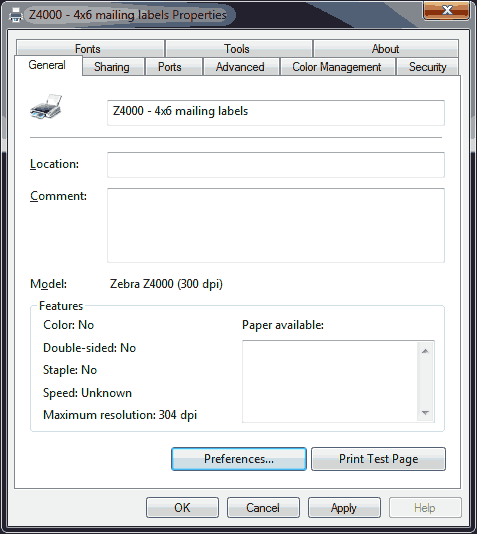Click the up arrow in Paper available list

point(425,351)
